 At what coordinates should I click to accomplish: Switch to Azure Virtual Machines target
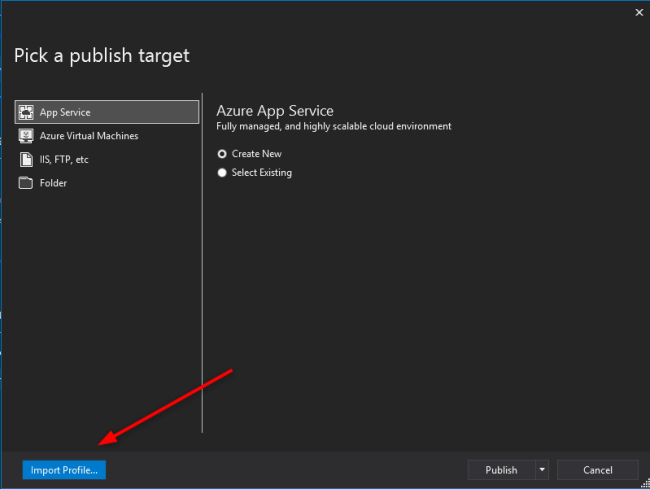point(89,136)
